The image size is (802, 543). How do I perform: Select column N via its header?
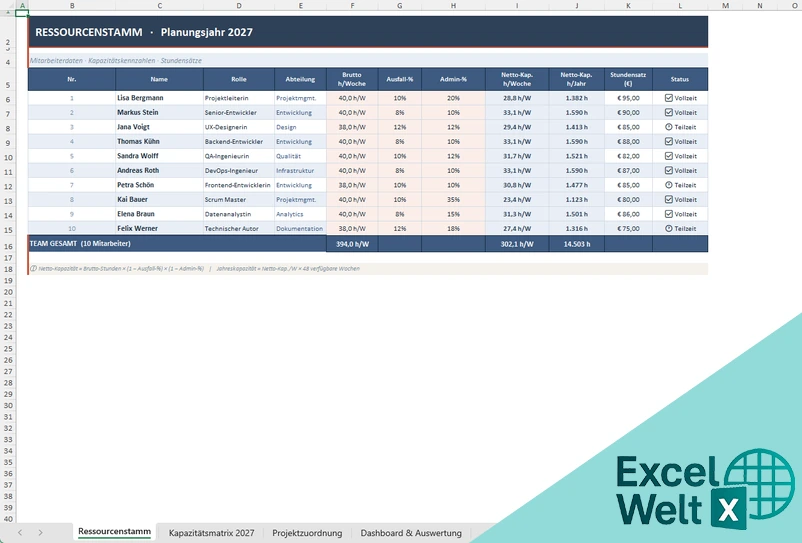click(x=760, y=6)
